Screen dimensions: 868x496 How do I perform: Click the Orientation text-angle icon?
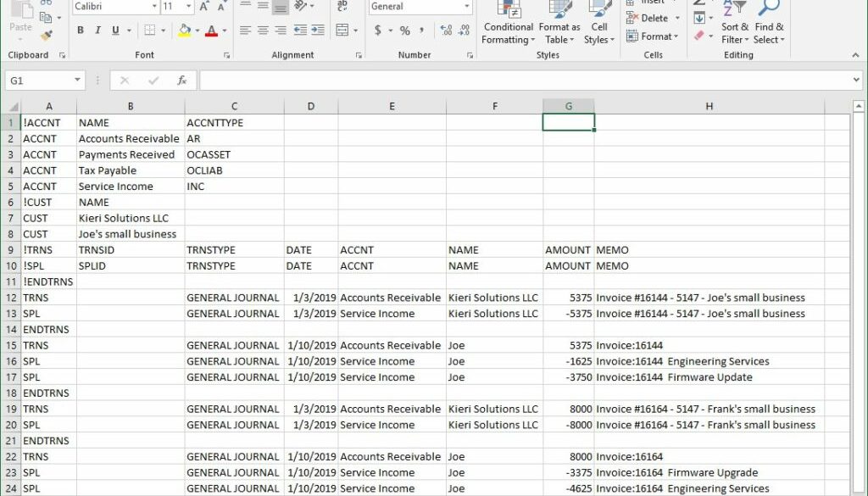click(301, 6)
